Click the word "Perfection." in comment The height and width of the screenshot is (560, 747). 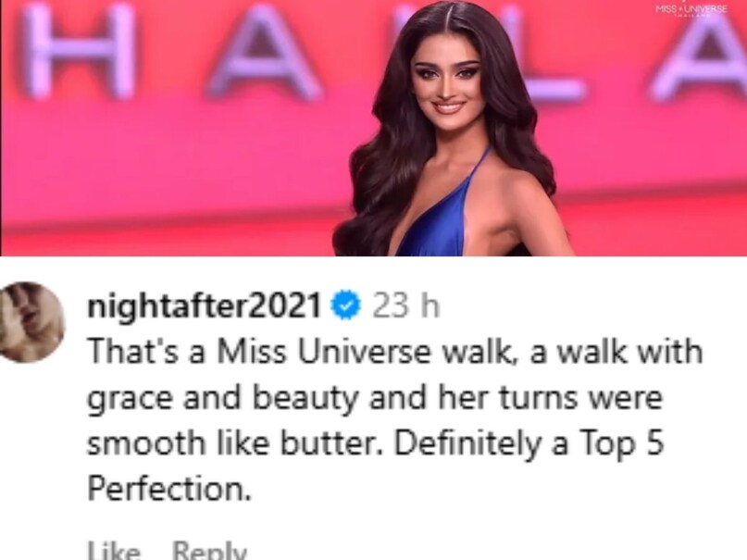tap(169, 489)
